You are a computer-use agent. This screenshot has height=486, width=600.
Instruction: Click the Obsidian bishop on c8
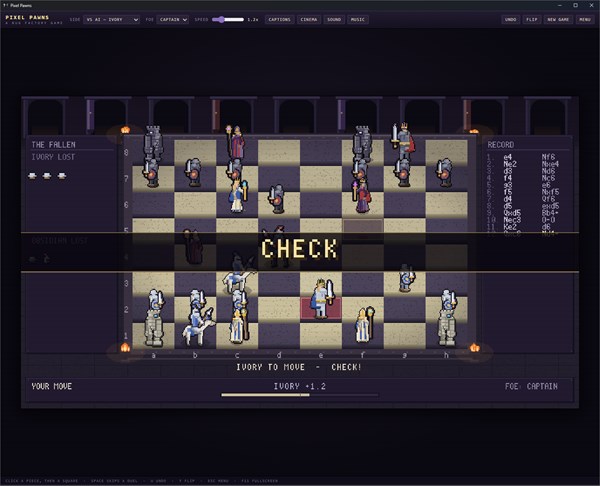coord(236,142)
